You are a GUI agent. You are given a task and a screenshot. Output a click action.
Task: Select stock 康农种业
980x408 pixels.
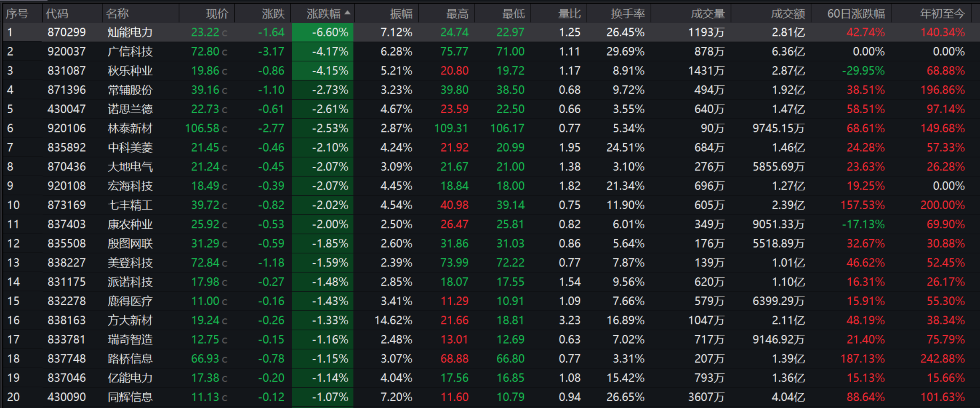click(130, 224)
